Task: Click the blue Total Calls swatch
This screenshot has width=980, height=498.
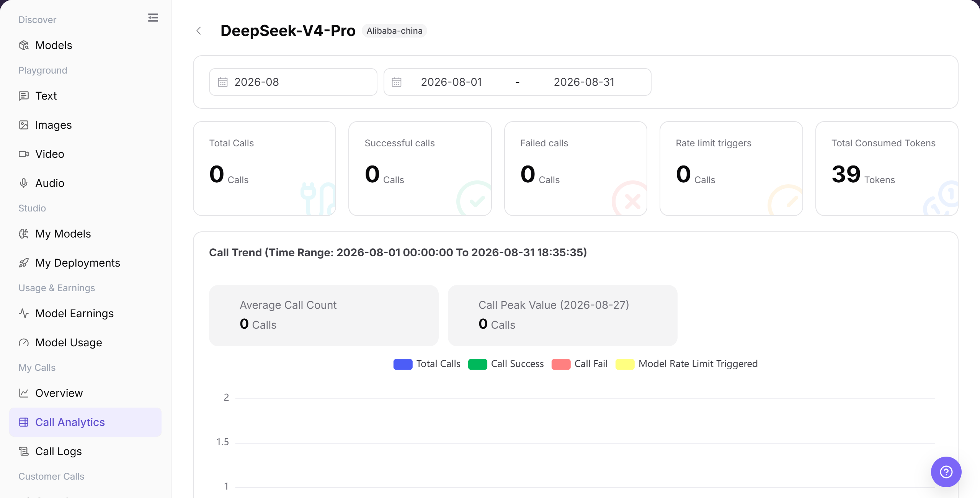Action: 403,364
